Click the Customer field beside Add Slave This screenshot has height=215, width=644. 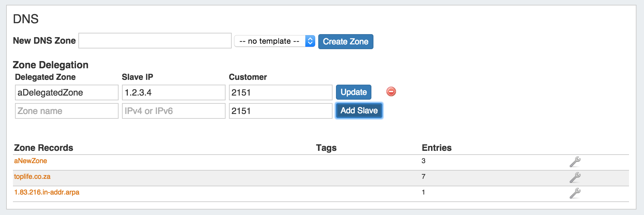[x=280, y=111]
